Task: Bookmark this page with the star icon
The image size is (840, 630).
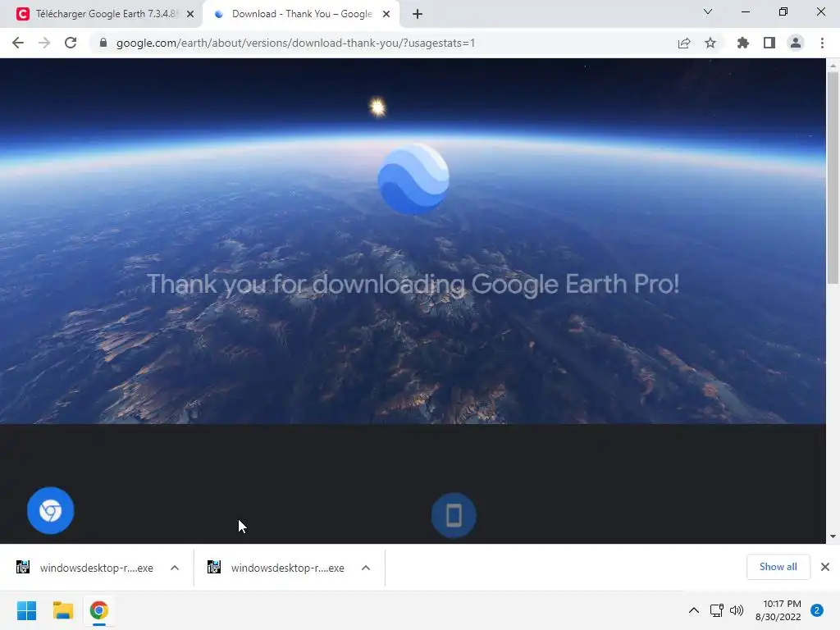Action: click(710, 43)
